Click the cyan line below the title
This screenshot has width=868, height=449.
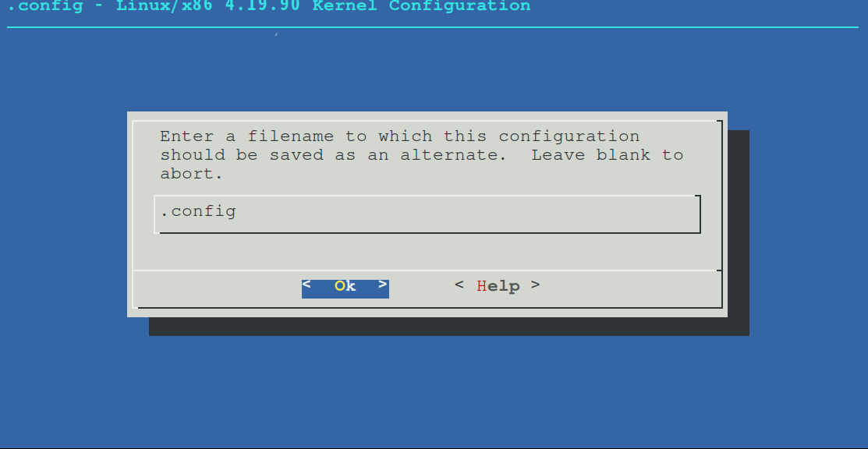coord(433,27)
